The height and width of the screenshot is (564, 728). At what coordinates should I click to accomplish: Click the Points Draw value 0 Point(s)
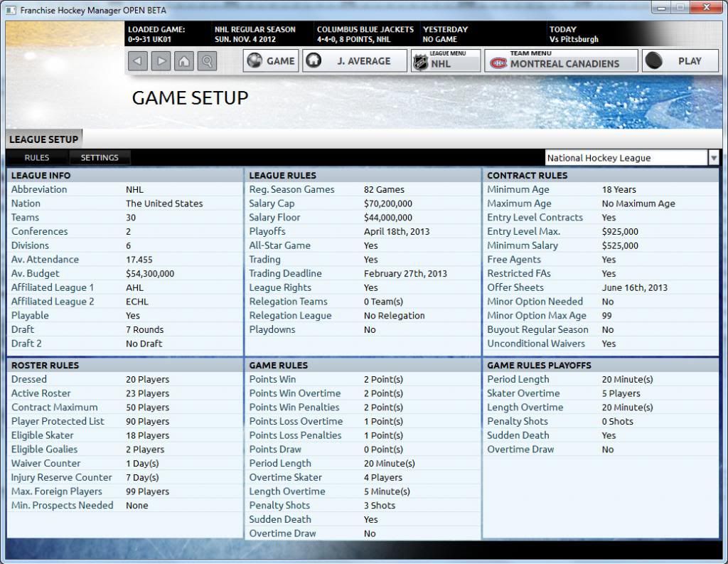coord(383,449)
